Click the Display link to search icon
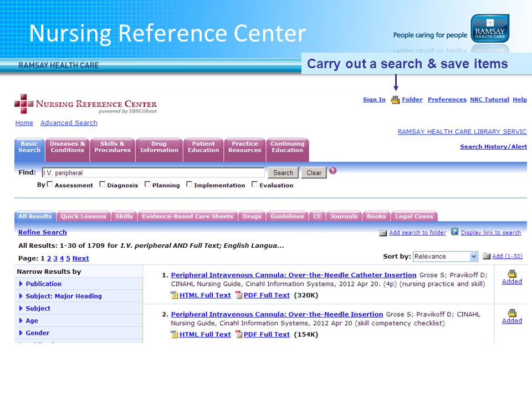This screenshot has width=532, height=399. click(x=454, y=232)
